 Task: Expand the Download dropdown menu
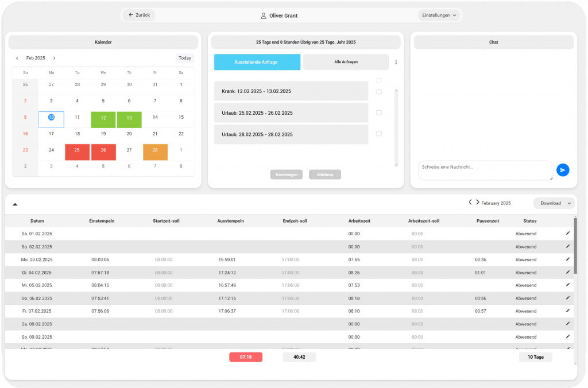click(554, 203)
